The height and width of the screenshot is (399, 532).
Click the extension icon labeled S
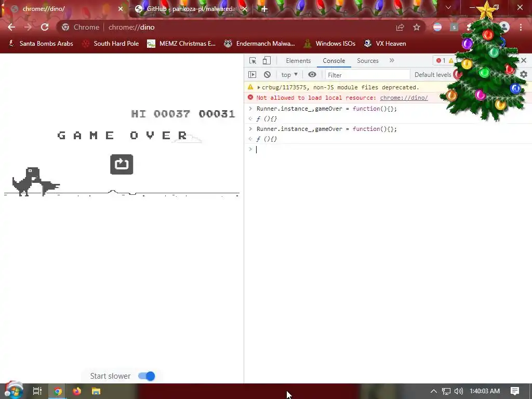(x=454, y=27)
